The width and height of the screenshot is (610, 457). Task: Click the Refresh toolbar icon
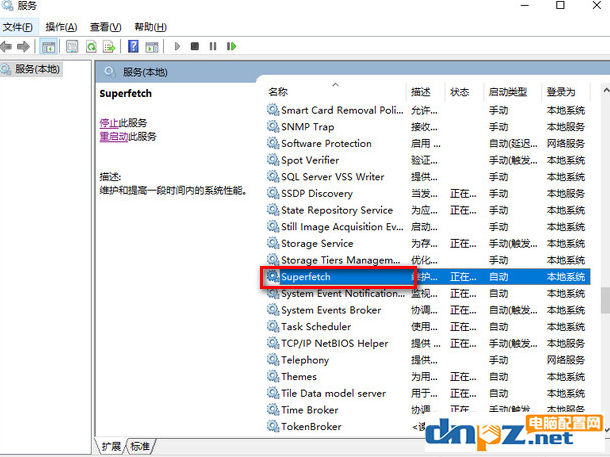(91, 47)
